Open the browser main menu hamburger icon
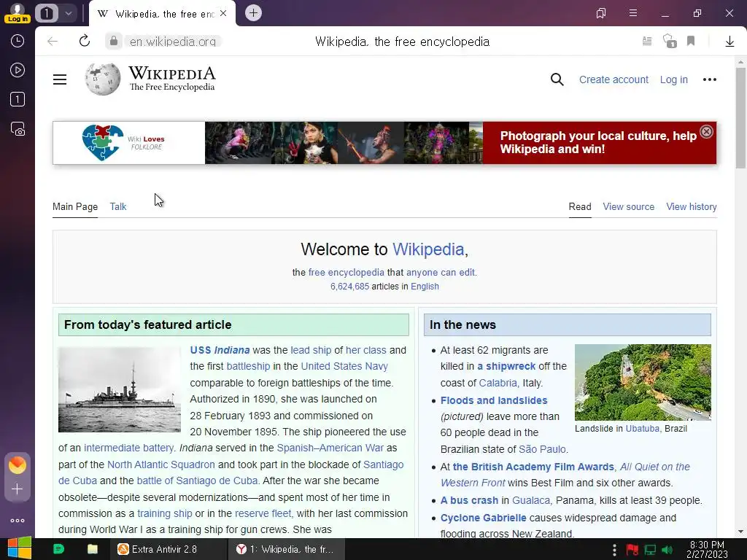The image size is (747, 560). coord(633,13)
